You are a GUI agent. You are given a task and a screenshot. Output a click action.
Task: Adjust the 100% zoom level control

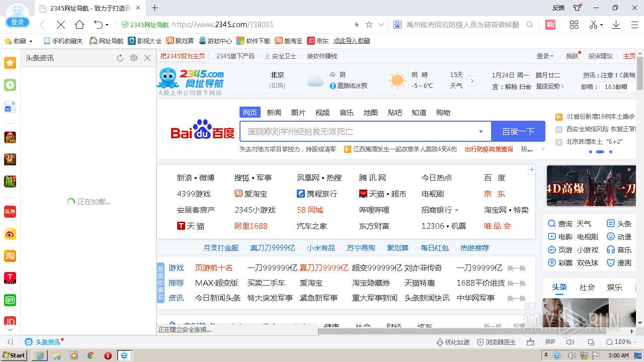[x=622, y=342]
